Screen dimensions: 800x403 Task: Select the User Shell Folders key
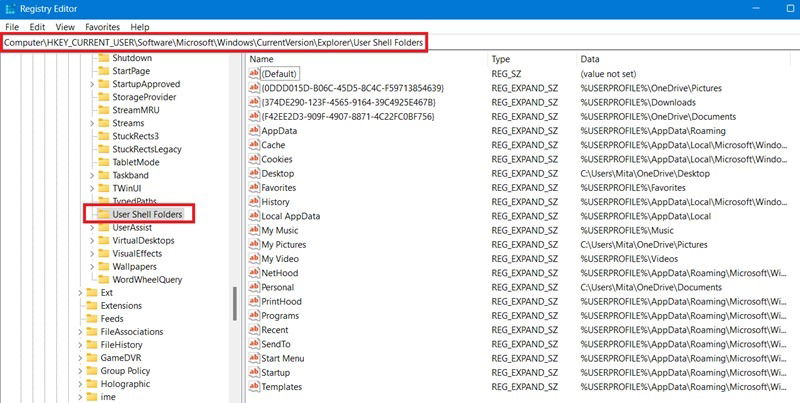coord(147,214)
